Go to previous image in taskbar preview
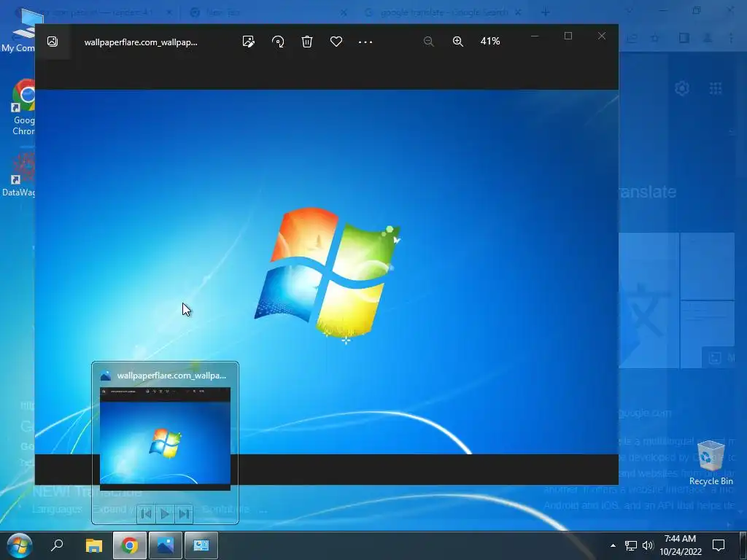This screenshot has height=560, width=747. tap(146, 514)
